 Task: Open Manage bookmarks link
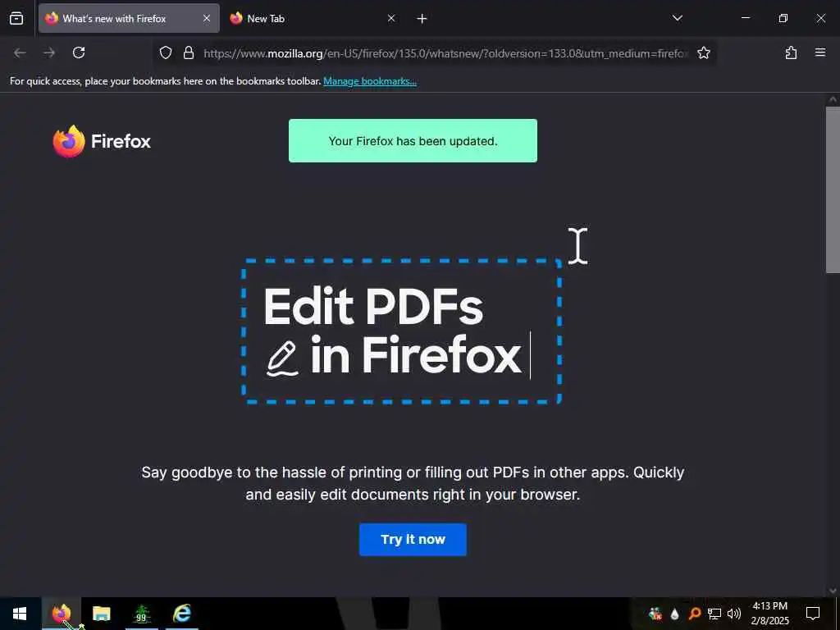[370, 81]
